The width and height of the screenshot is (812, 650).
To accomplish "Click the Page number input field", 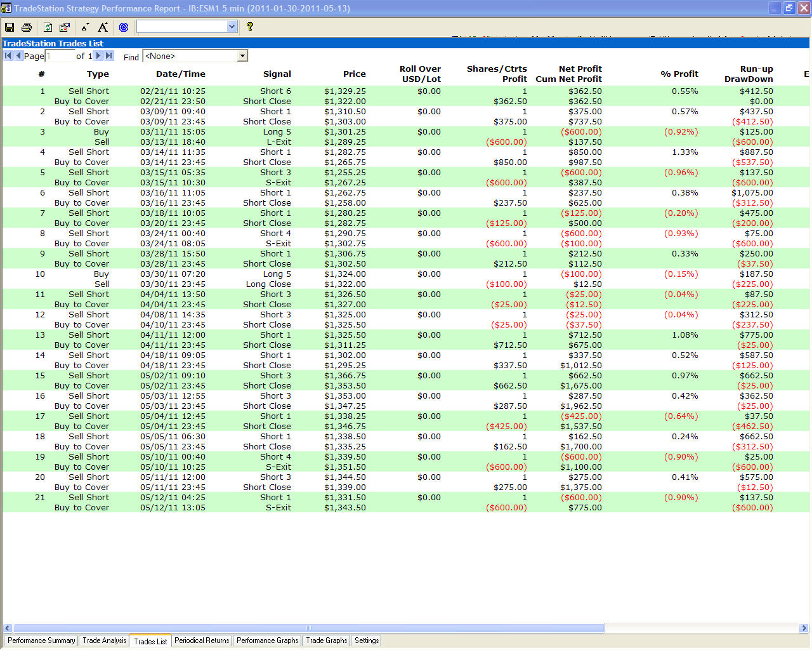I will point(60,56).
